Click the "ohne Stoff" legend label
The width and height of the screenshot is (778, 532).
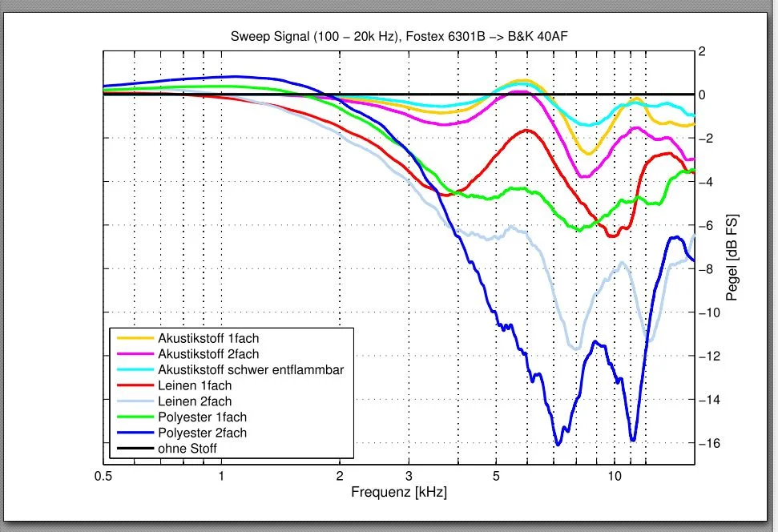pyautogui.click(x=187, y=449)
